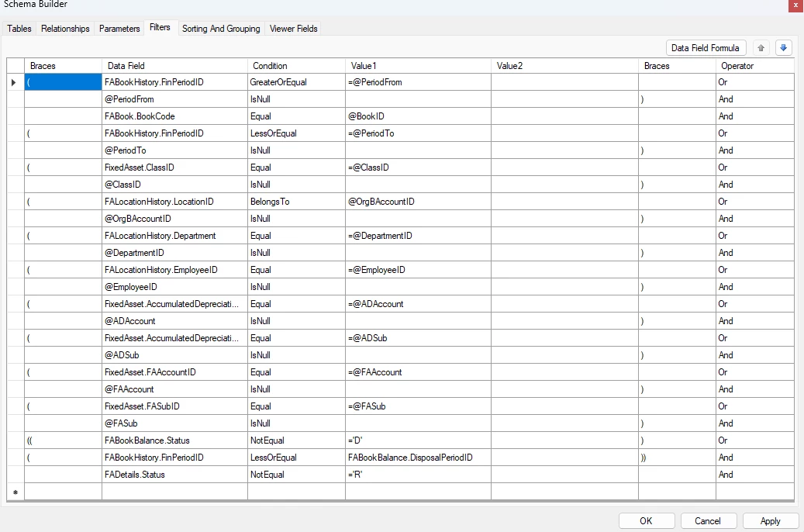Click the BelongsTo condition cell
Viewport: 804px width, 532px height.
(x=296, y=202)
